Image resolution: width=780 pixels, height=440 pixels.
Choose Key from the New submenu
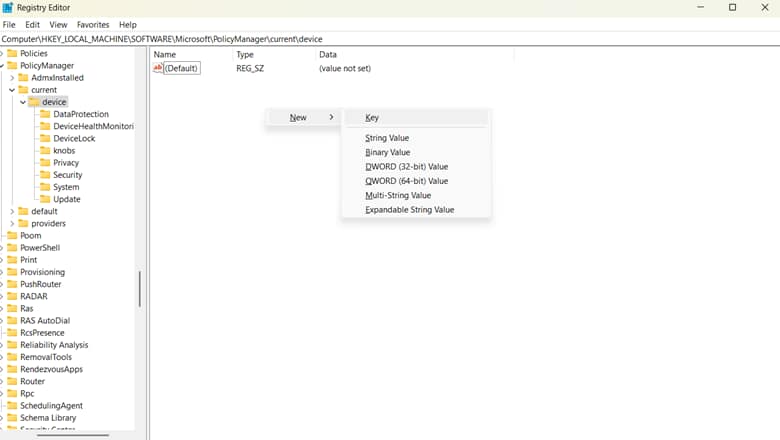click(x=372, y=118)
